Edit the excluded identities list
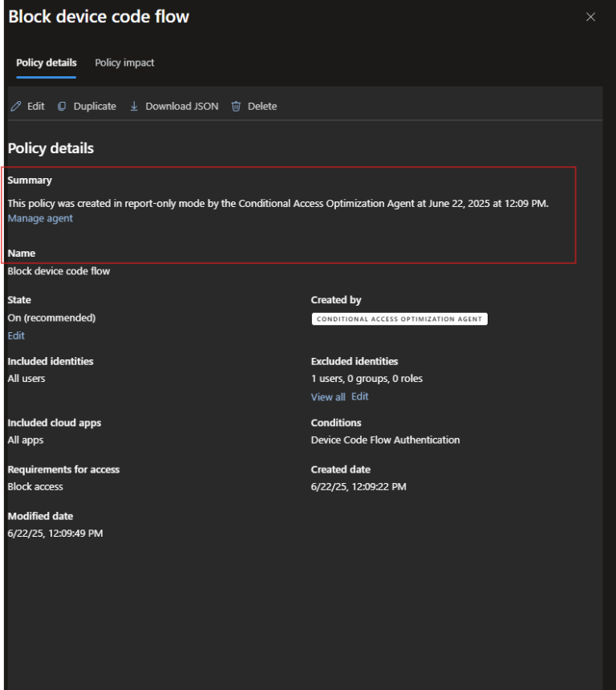Screen dimensions: 616x690 tap(359, 396)
